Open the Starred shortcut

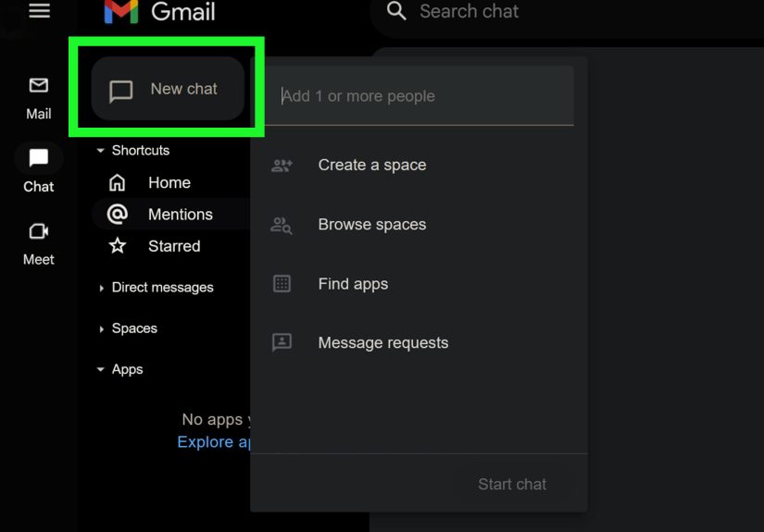coord(169,246)
